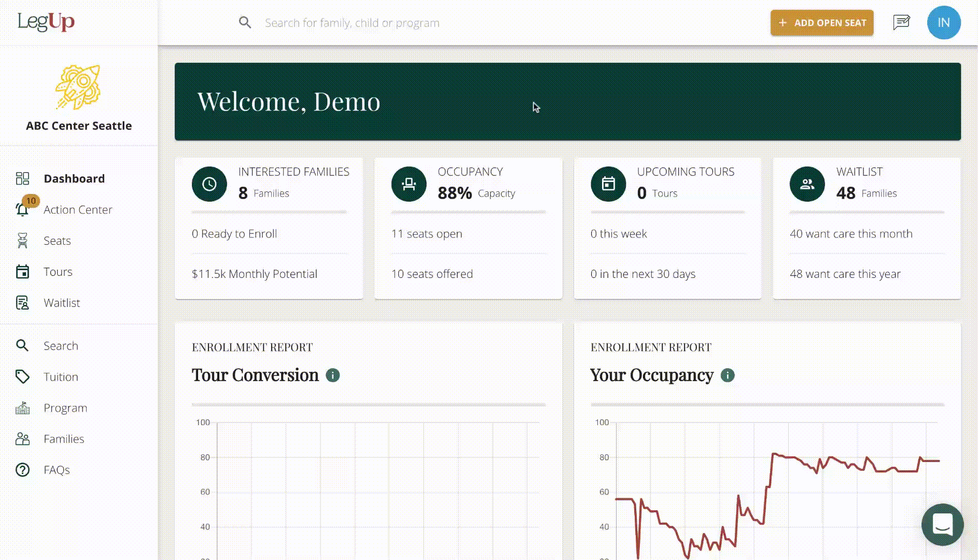Click the Seats chair icon
This screenshot has height=560, width=978.
coord(22,241)
